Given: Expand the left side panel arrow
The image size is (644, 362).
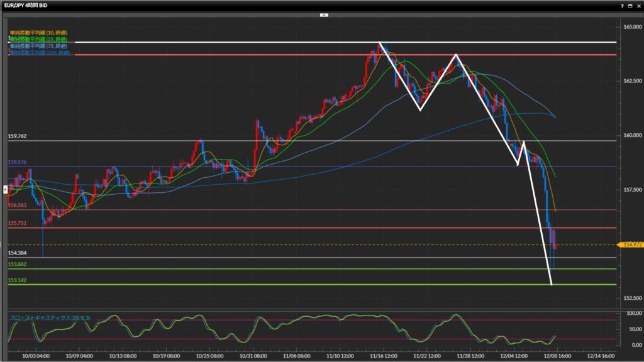Looking at the screenshot, I should 6,188.
